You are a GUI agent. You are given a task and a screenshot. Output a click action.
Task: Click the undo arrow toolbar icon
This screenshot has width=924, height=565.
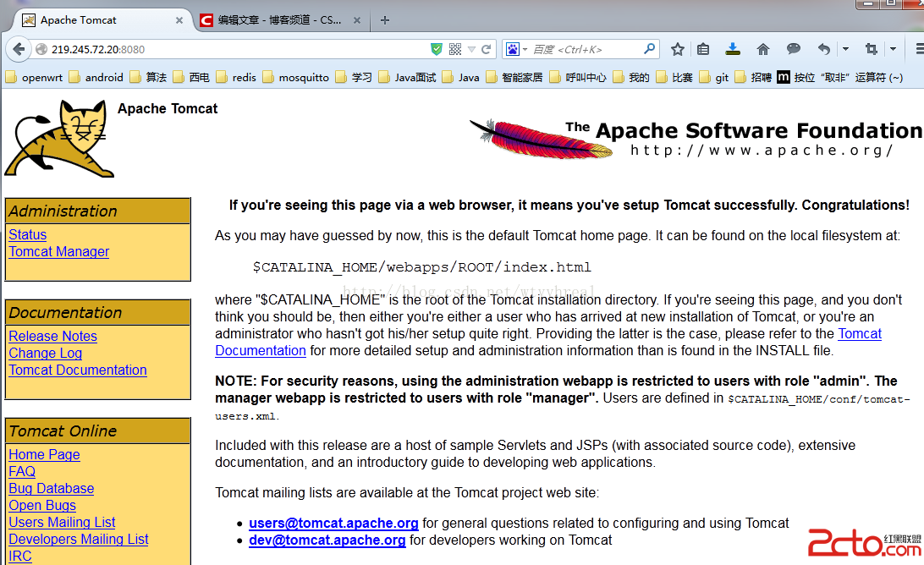(824, 50)
